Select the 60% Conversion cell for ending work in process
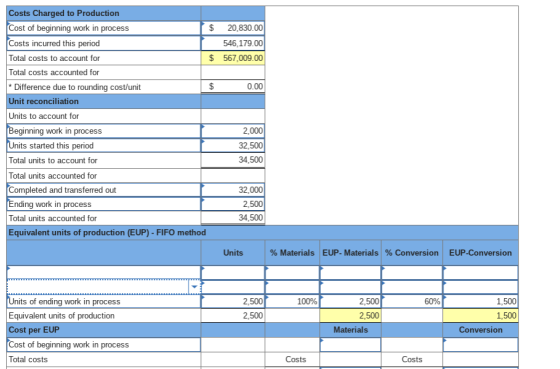Viewport: 560px width, 369px height. [x=412, y=301]
